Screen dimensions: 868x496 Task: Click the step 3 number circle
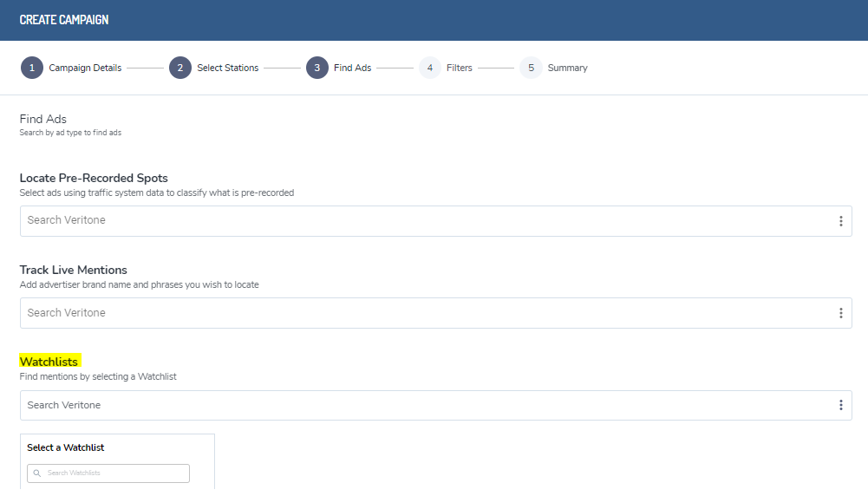click(317, 68)
